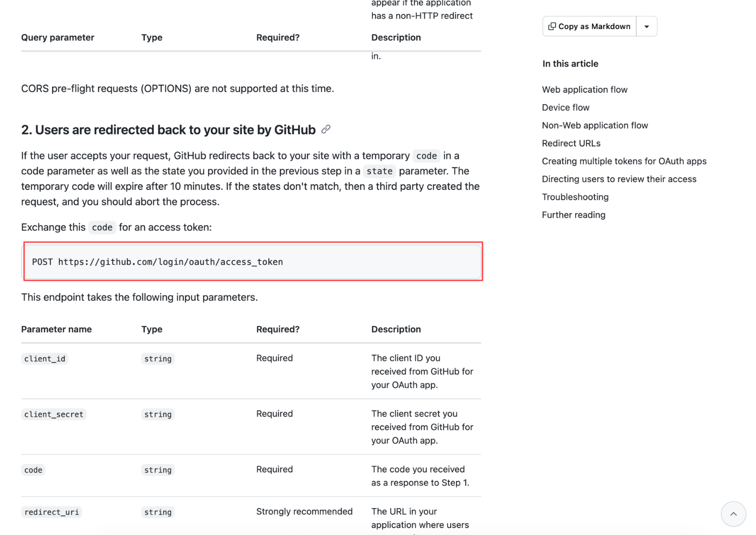This screenshot has height=535, width=756.
Task: Click the scroll-to-top chevron button
Action: click(x=733, y=514)
